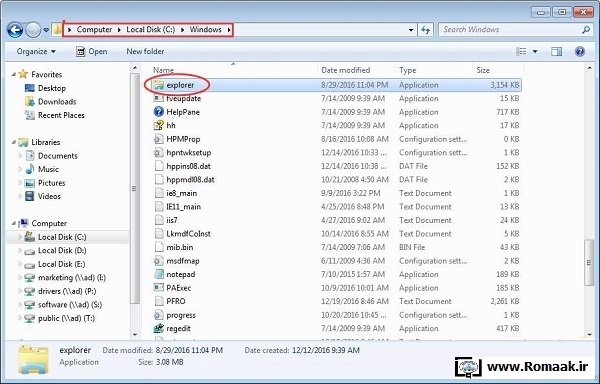Viewport: 600px width, 384px height.
Task: Select the HPMProp configuration file icon
Action: click(159, 139)
